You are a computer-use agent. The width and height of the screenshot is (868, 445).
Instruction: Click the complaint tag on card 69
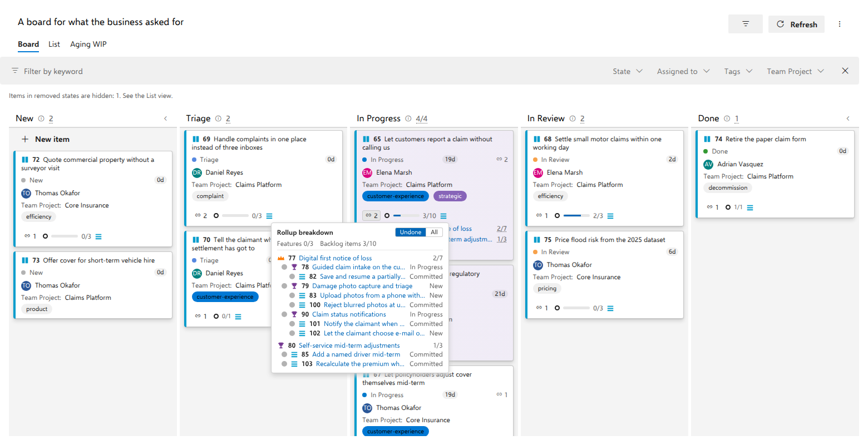[210, 196]
